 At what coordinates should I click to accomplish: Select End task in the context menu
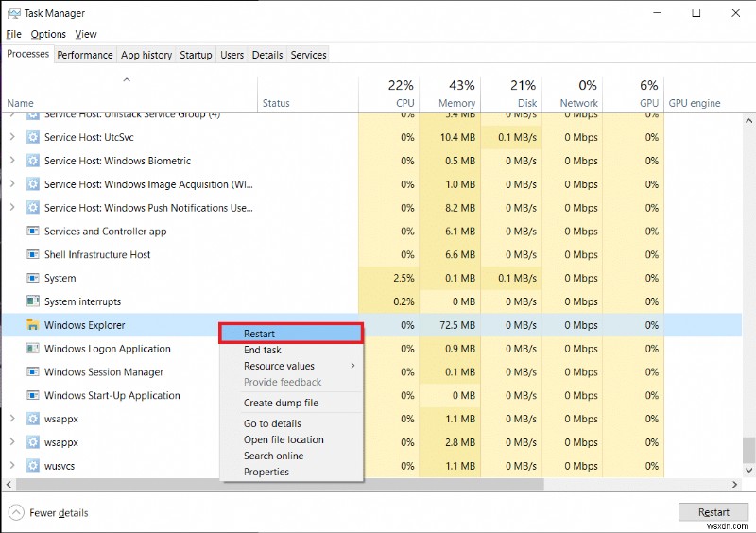coord(263,350)
